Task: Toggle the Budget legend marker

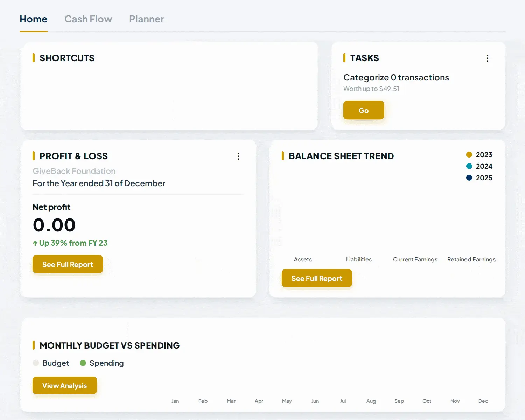Action: (36, 363)
